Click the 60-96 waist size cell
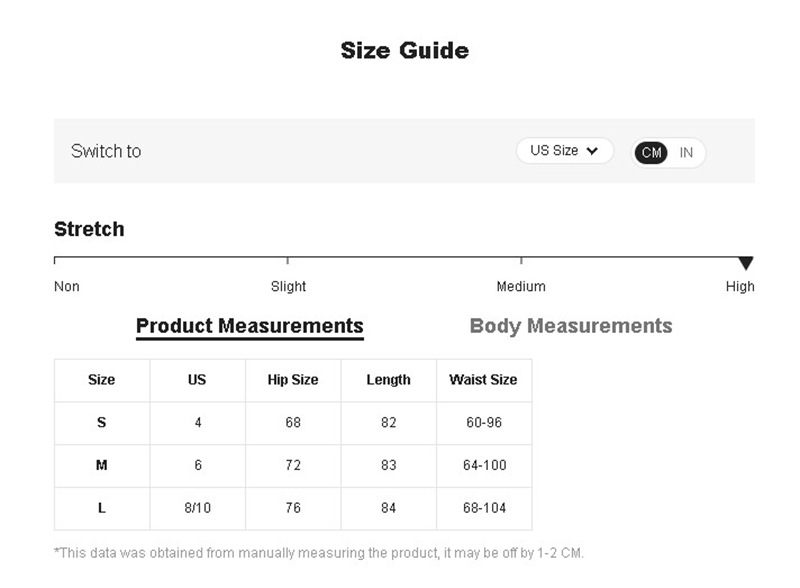The height and width of the screenshot is (588, 800). tap(484, 423)
